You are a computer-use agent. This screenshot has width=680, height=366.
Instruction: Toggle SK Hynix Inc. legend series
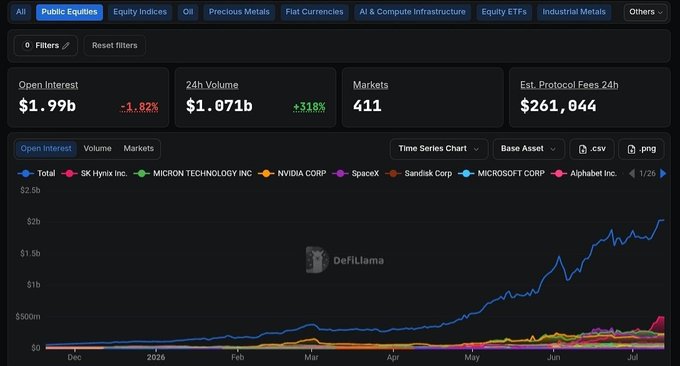[94, 173]
